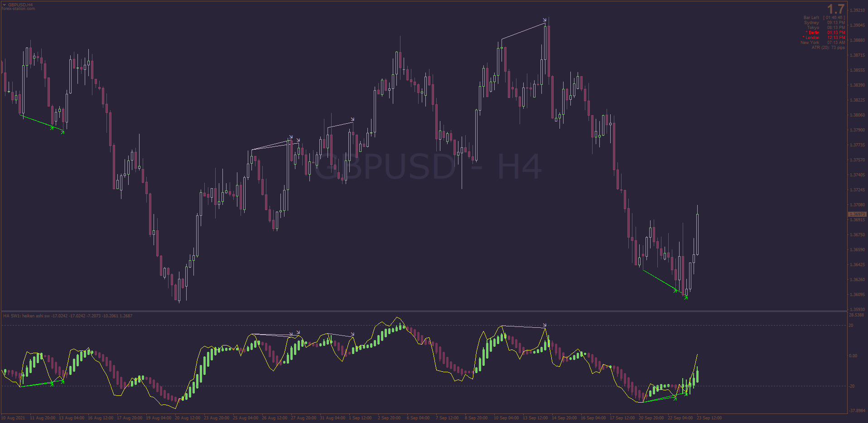Screen dimensions: 868x423
Task: Open the chart menu triangle beside GBPUSD,H4
Action: pyautogui.click(x=4, y=5)
